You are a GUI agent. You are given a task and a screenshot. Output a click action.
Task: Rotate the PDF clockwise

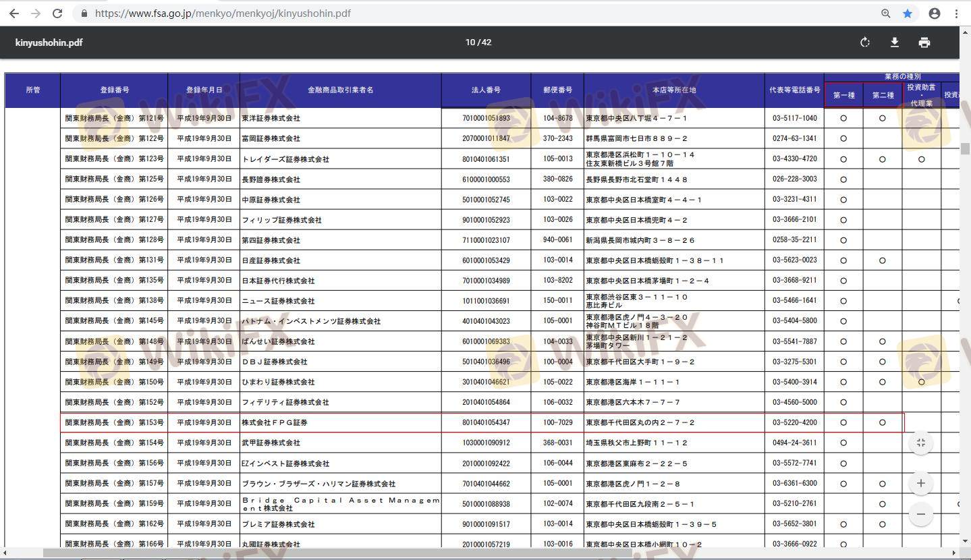click(865, 43)
